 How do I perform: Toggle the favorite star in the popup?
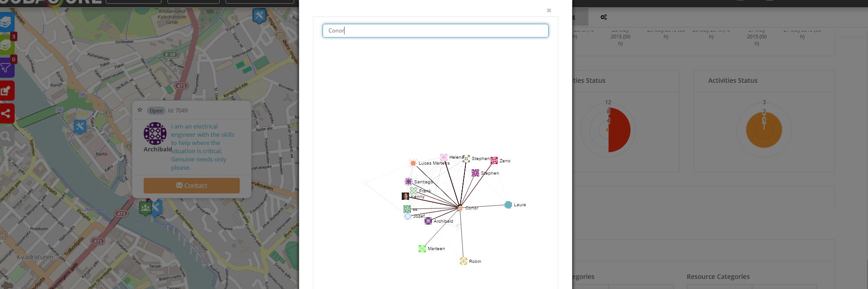pos(140,110)
